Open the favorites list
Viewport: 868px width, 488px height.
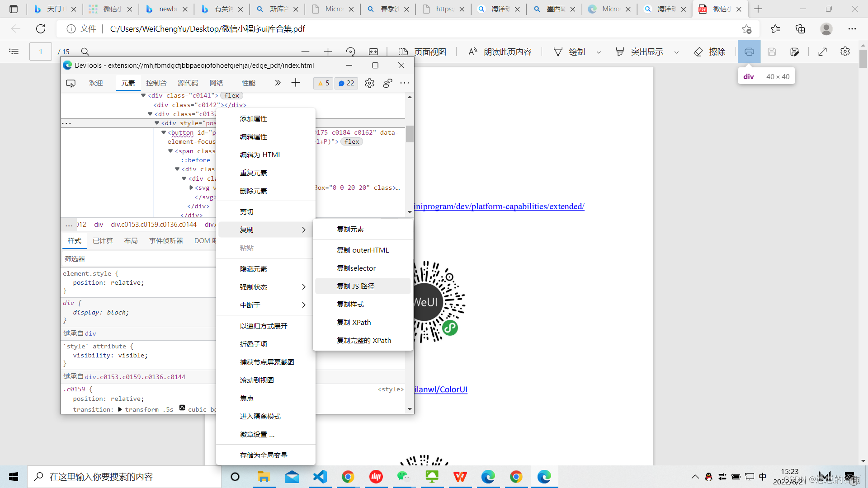point(775,29)
